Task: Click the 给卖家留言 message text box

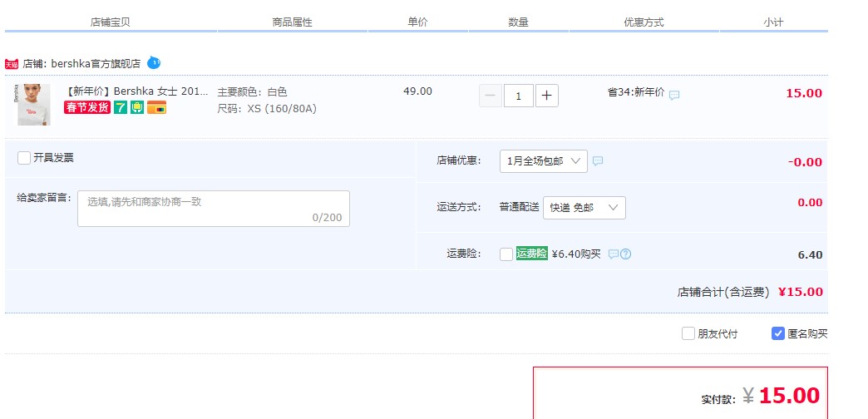Action: [x=214, y=209]
